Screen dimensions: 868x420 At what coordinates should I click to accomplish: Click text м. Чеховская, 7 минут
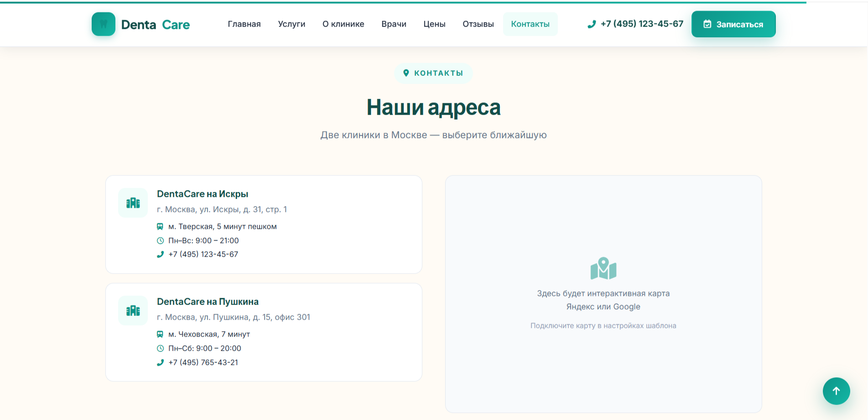pyautogui.click(x=209, y=334)
